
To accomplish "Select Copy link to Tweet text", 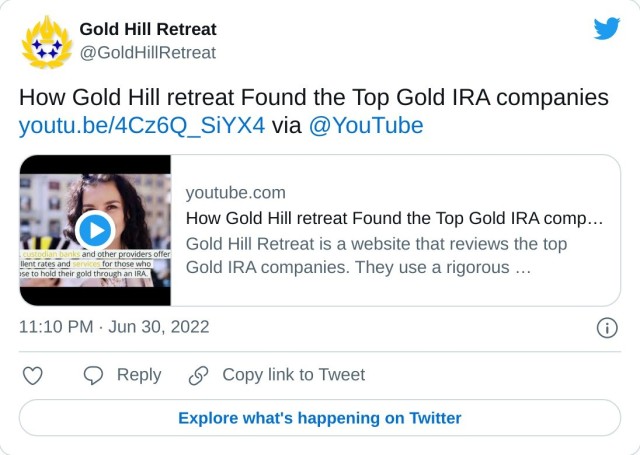I will (293, 375).
